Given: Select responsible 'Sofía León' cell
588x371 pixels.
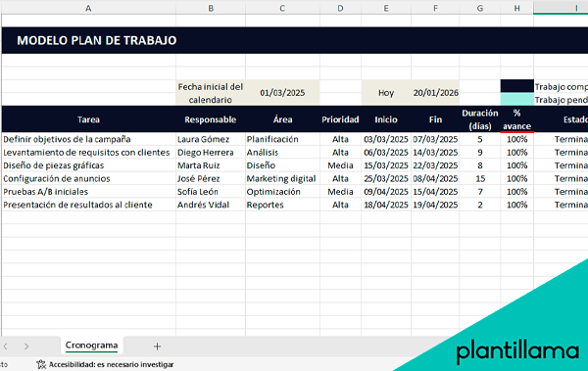Looking at the screenshot, I should pyautogui.click(x=211, y=192).
